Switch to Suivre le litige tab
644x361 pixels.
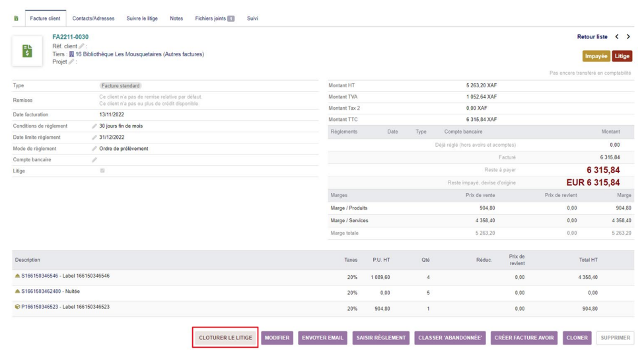point(142,19)
